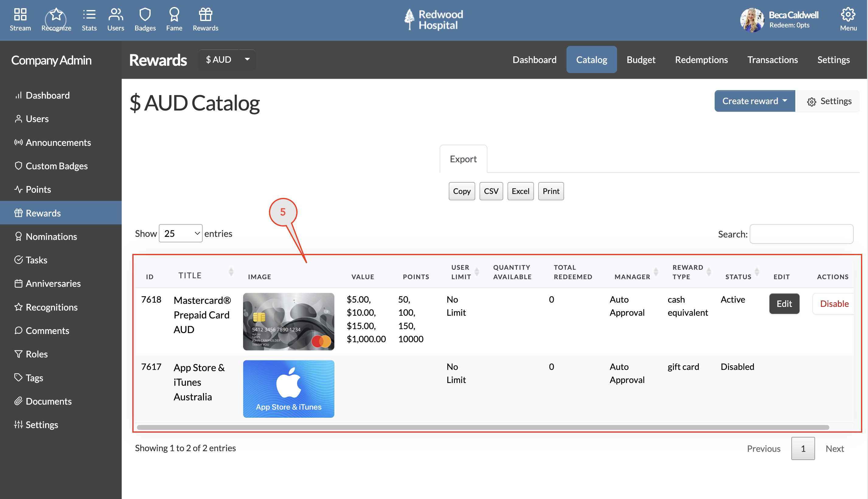Open the Rewards gift icon in top bar
Screen dimensions: 868x499
click(x=205, y=19)
